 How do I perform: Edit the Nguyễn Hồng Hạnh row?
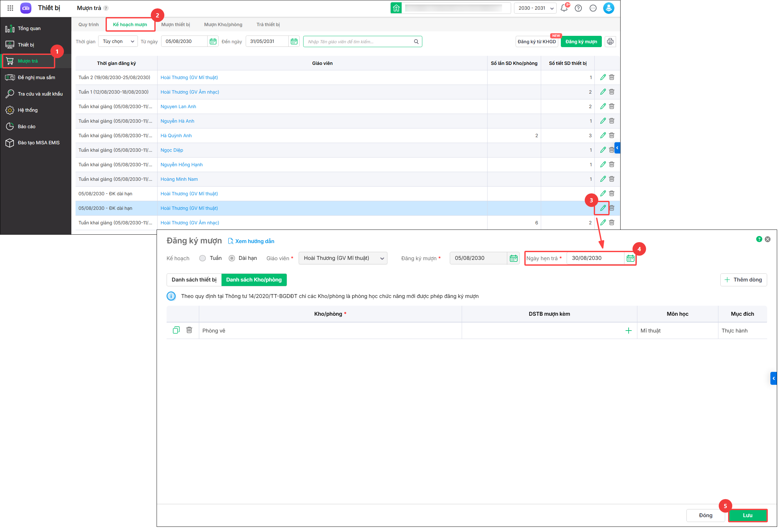603,165
